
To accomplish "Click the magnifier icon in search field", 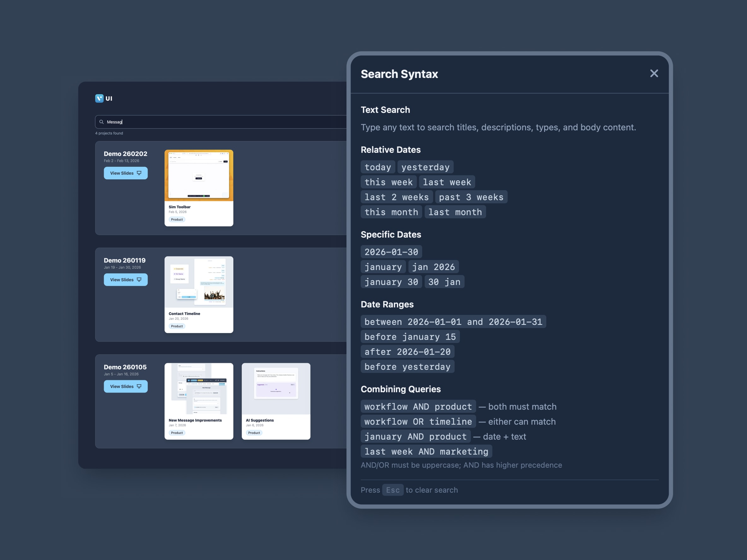I will [x=101, y=122].
